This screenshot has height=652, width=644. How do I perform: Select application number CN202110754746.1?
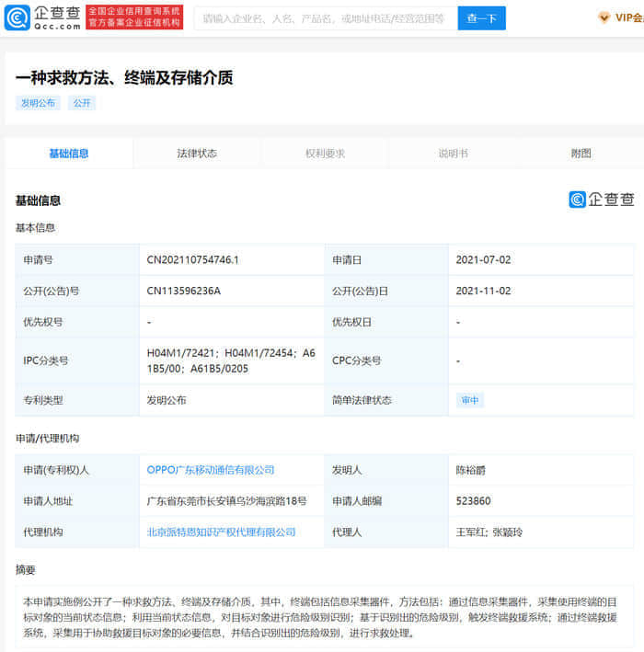[x=192, y=260]
